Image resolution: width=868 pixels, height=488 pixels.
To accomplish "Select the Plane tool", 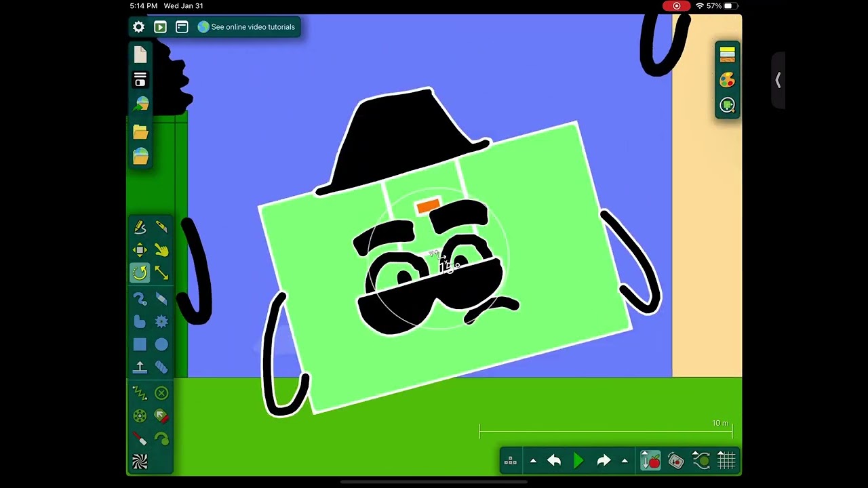I will (140, 367).
